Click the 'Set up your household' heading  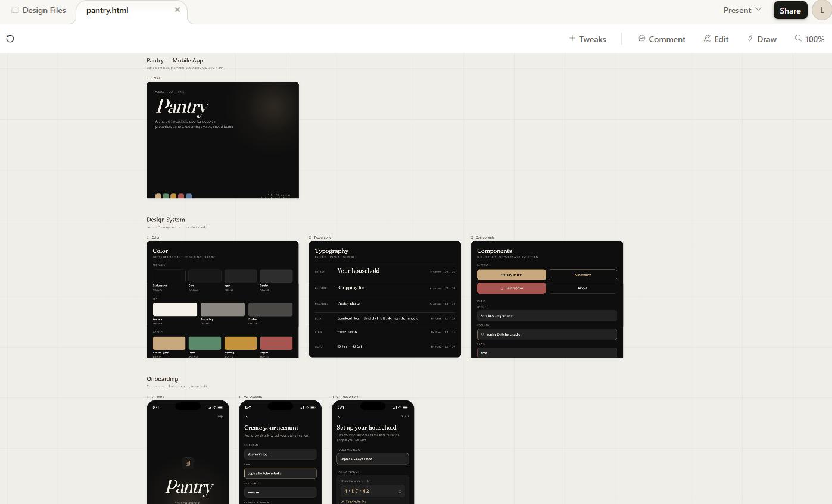point(366,427)
